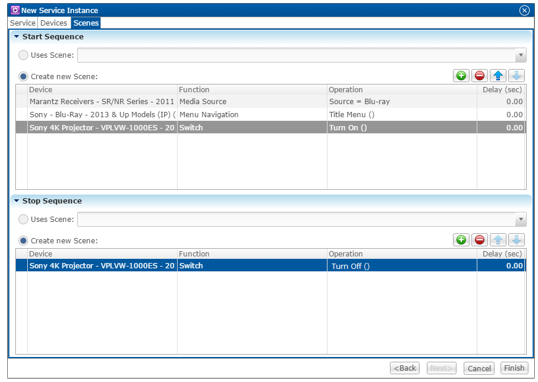Click the Source = Blu-ray operation cell

[x=402, y=102]
